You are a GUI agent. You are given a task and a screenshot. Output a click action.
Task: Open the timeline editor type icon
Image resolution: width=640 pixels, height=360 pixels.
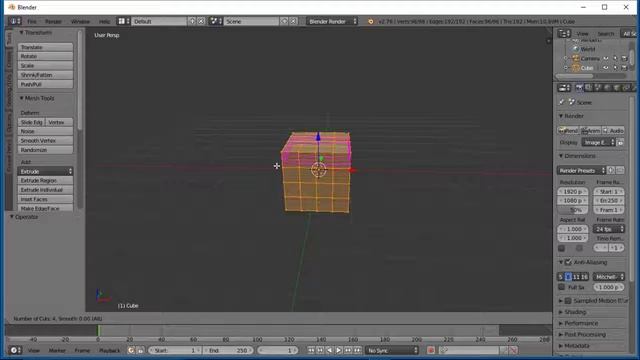pyautogui.click(x=16, y=350)
